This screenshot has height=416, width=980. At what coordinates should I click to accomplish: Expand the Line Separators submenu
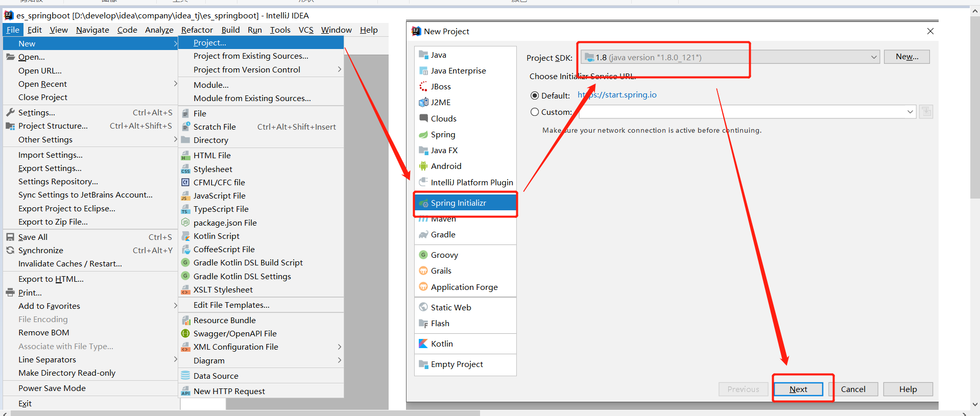pos(175,359)
